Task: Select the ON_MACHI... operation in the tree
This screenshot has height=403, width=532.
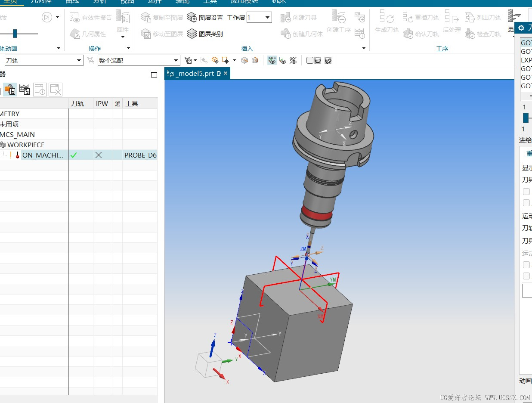Action: click(42, 155)
